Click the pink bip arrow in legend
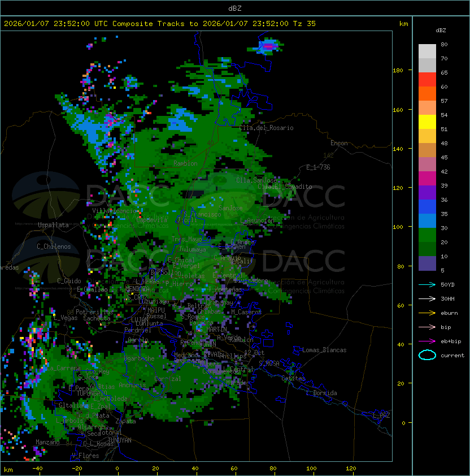 tap(427, 327)
